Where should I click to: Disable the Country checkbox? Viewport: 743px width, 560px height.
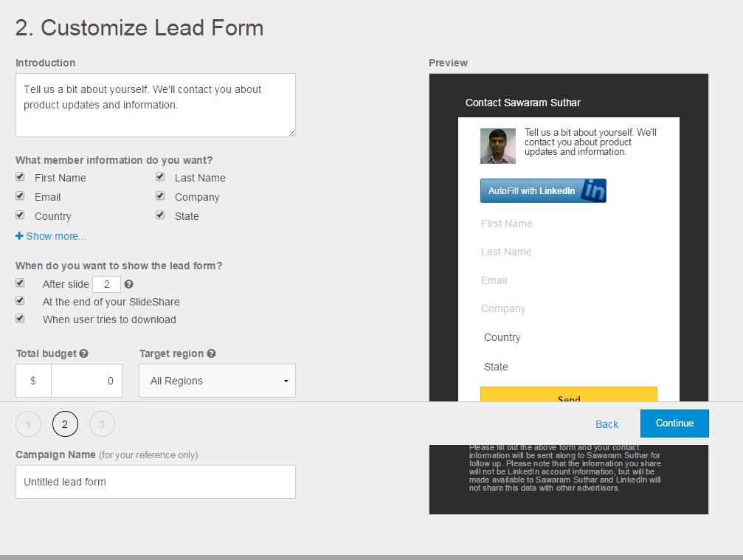[x=20, y=215]
